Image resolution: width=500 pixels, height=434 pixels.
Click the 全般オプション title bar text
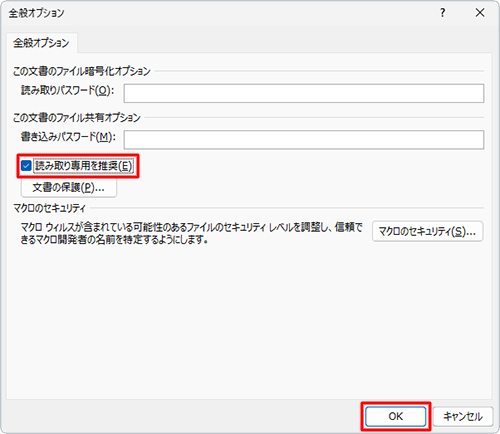tap(36, 13)
